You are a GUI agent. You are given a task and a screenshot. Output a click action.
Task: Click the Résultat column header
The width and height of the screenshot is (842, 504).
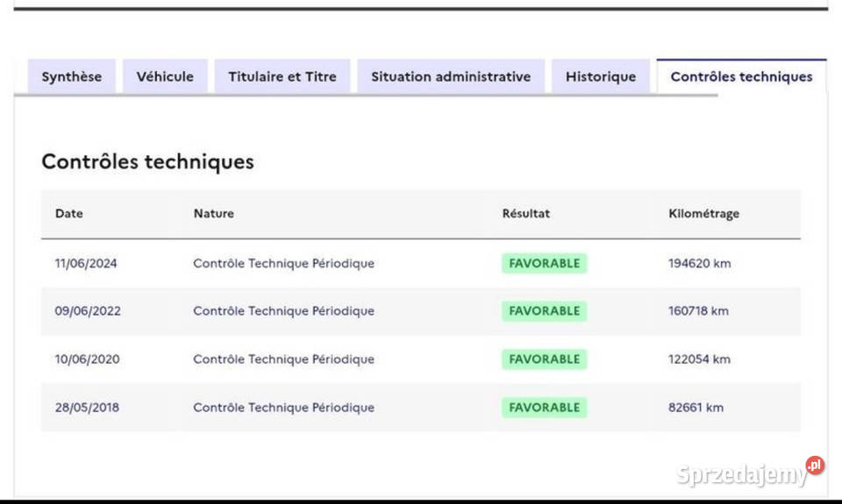[x=525, y=214]
